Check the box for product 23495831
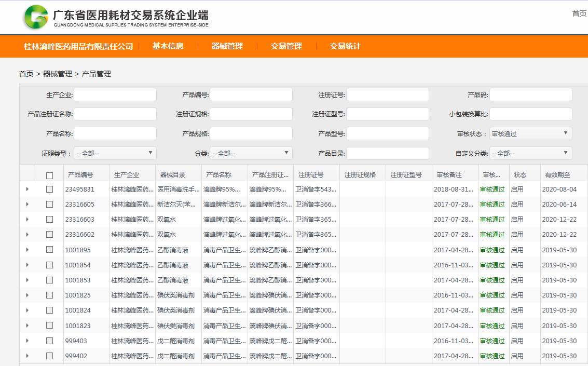588x366 pixels. [x=49, y=189]
